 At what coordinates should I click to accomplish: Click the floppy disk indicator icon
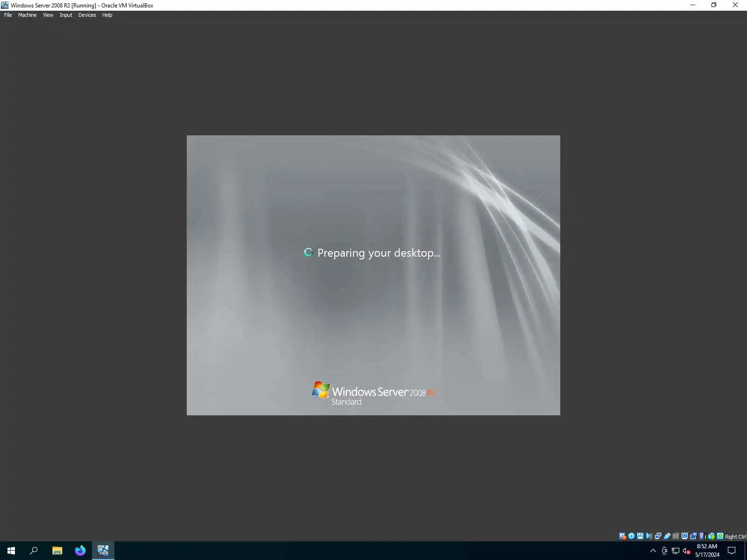tap(640, 536)
